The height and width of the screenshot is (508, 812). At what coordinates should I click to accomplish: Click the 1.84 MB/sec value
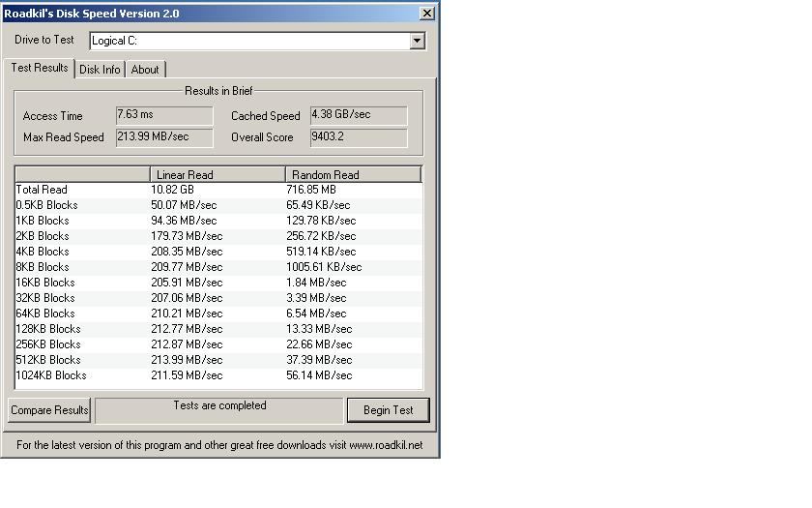[x=316, y=283]
